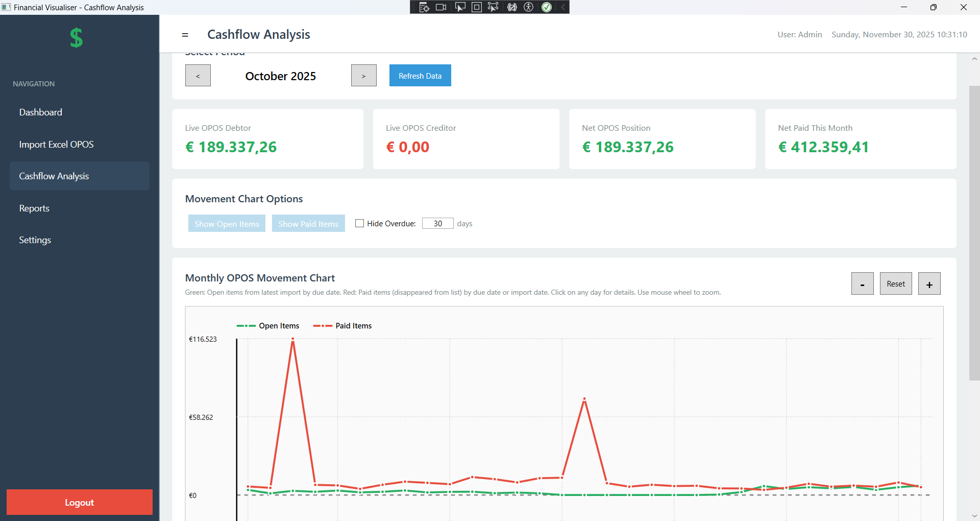Toggle Show Open Items button
Viewport: 980px width, 521px height.
point(227,224)
